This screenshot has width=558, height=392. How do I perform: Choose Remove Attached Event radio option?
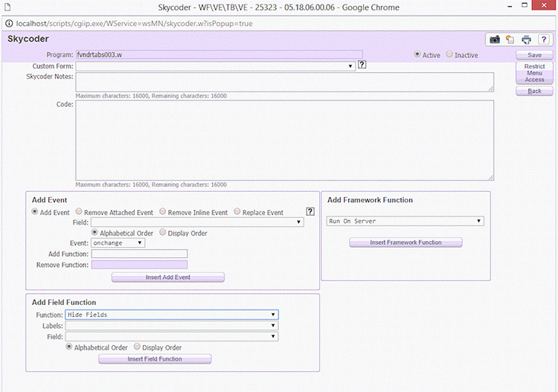(x=79, y=212)
